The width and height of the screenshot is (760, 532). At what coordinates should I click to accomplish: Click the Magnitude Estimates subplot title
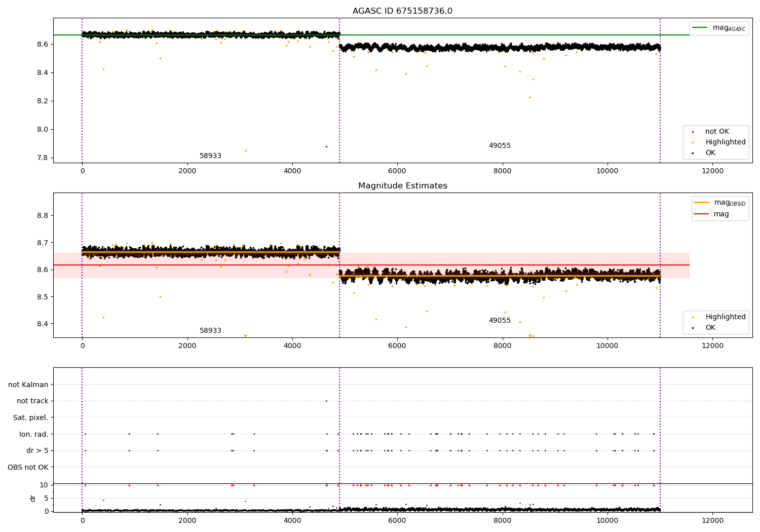pos(402,186)
